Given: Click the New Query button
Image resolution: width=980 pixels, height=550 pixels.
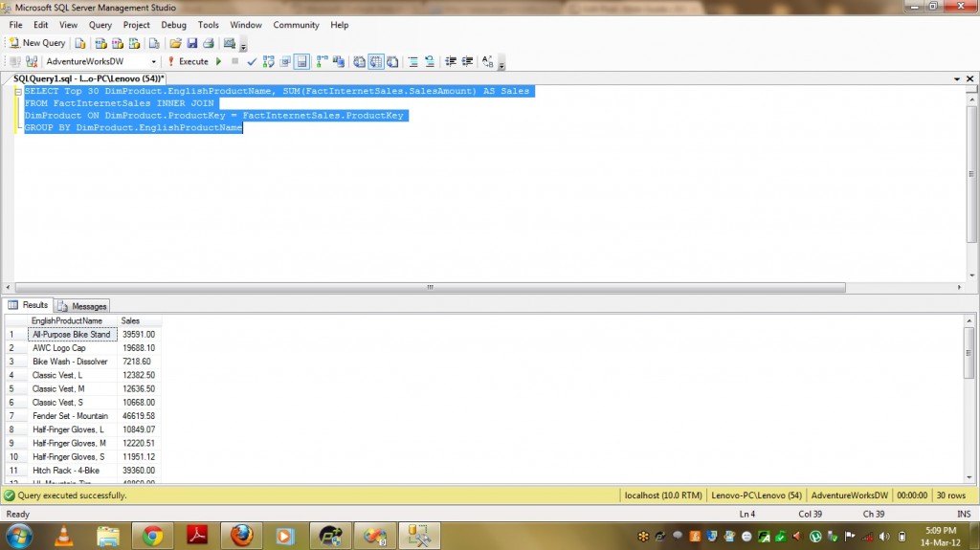Looking at the screenshot, I should pos(37,43).
